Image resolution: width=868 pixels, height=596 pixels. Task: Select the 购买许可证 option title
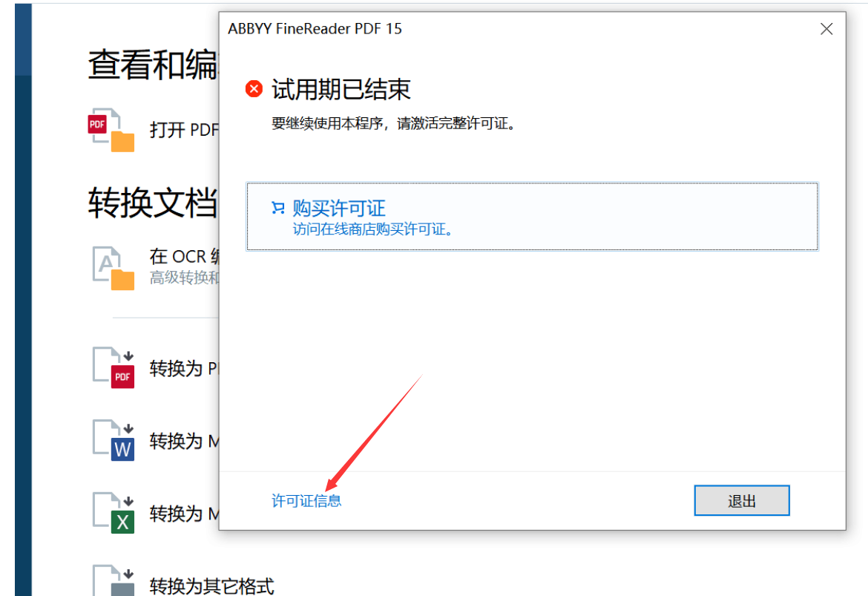pyautogui.click(x=339, y=208)
